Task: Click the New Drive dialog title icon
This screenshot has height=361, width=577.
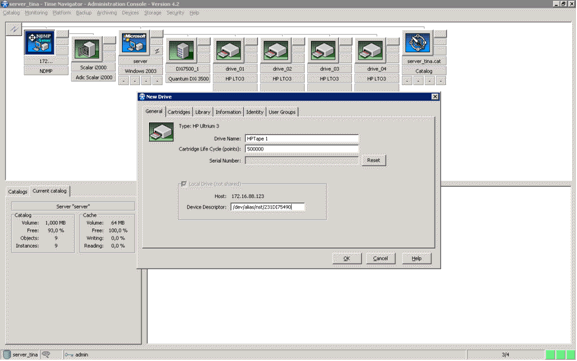Action: click(142, 97)
